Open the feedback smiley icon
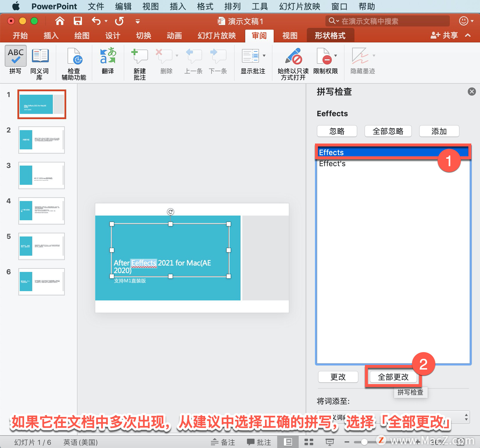 click(x=463, y=21)
